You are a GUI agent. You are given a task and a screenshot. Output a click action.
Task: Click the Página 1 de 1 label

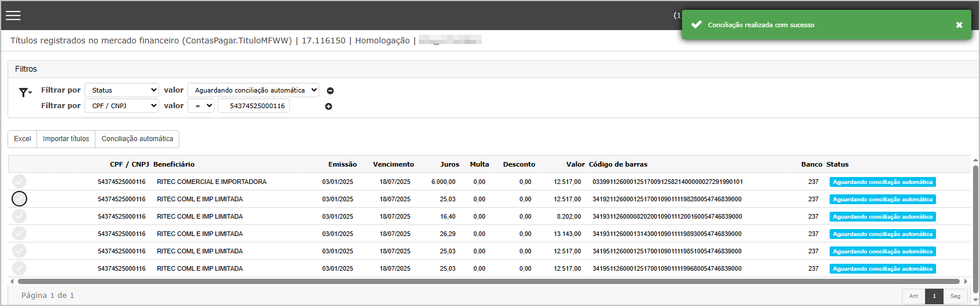pyautogui.click(x=47, y=296)
